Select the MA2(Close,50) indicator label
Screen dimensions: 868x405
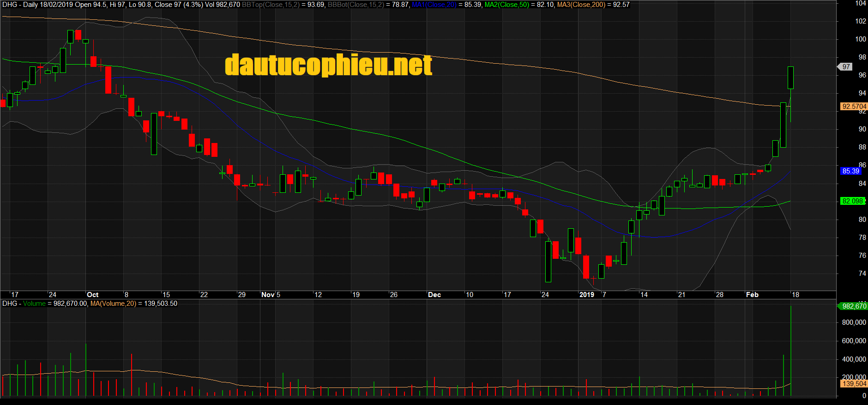pos(506,5)
